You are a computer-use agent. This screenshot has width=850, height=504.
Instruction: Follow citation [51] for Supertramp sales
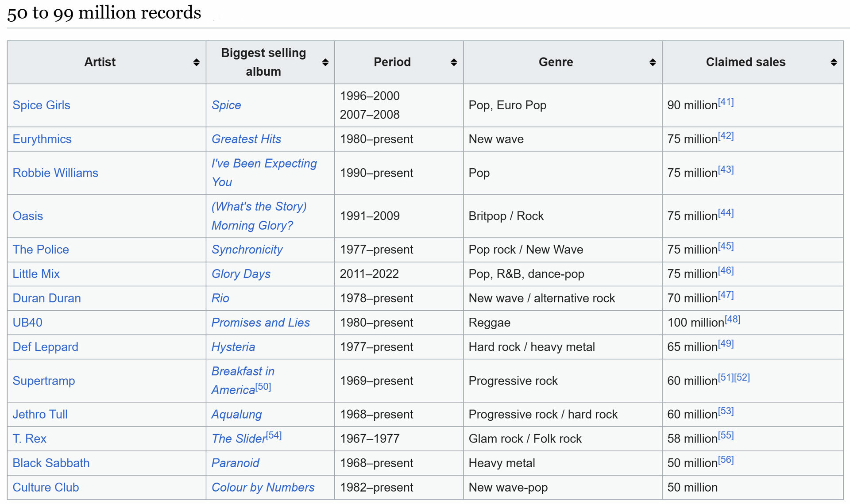(x=726, y=378)
